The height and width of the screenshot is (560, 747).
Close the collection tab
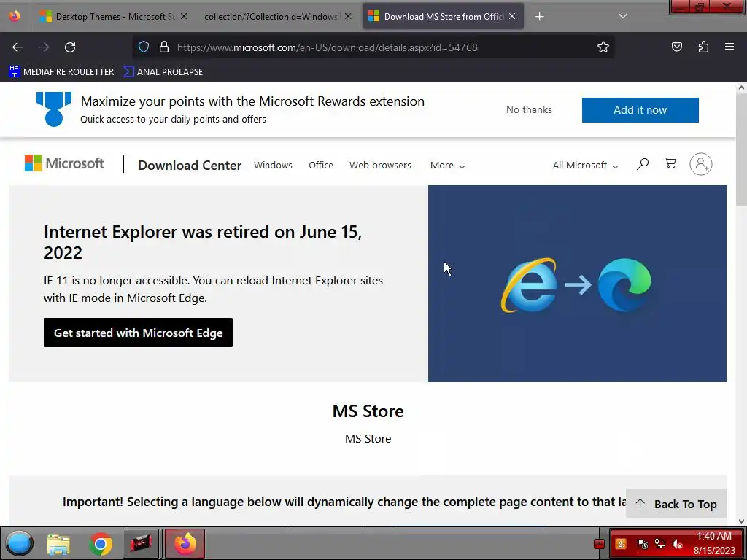click(348, 16)
